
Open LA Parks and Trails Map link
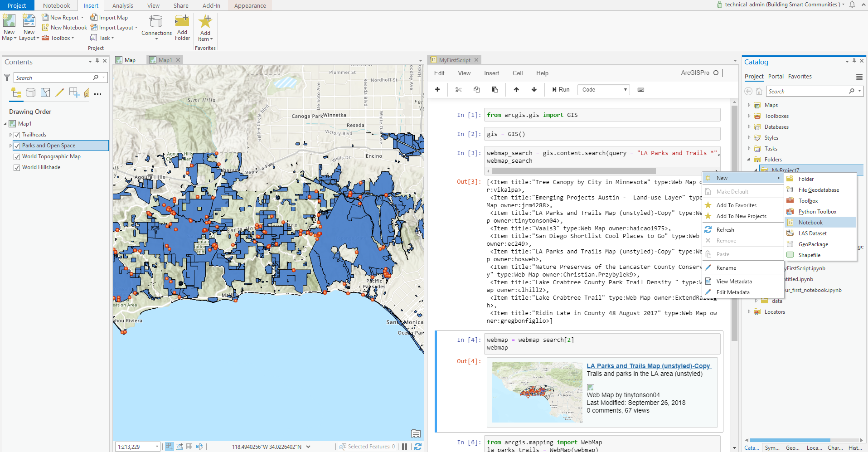[649, 366]
